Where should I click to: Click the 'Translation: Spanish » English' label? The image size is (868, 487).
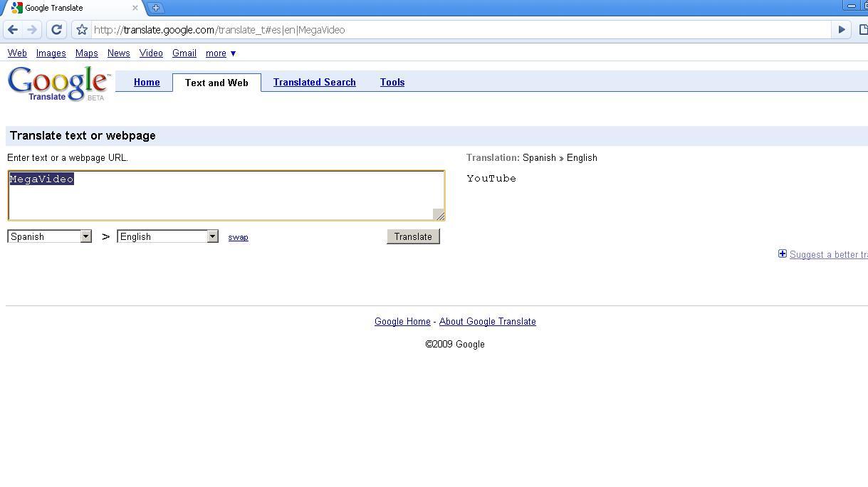pos(532,158)
